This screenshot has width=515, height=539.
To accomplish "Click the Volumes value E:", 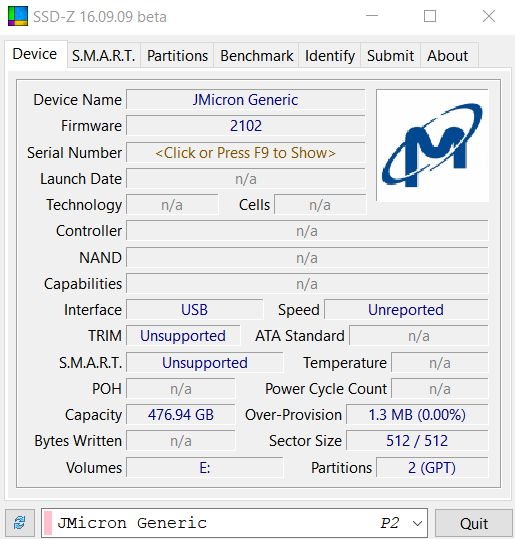I will click(205, 468).
